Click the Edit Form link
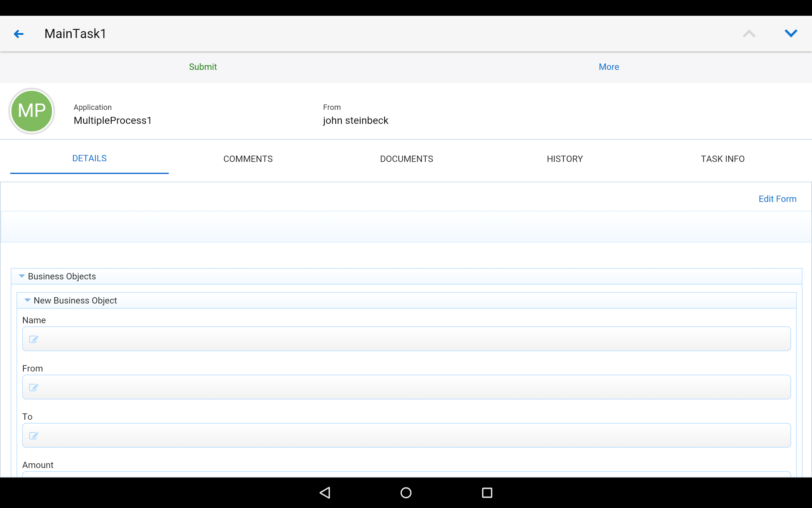 tap(777, 199)
